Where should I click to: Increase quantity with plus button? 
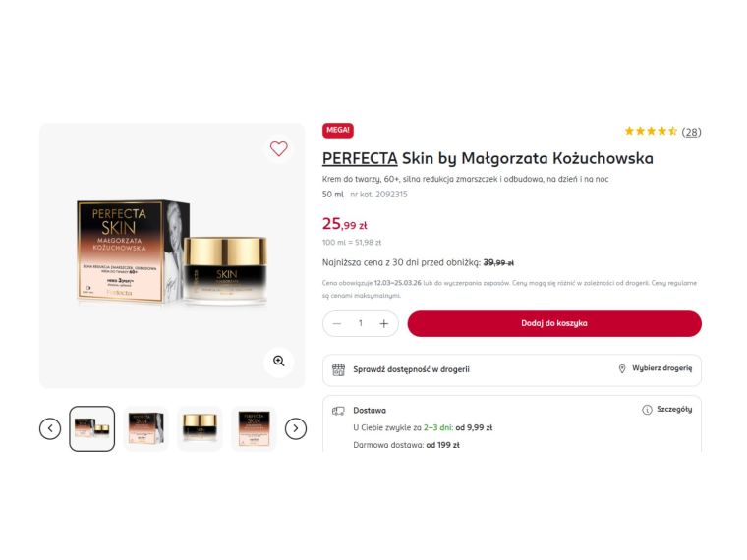tap(384, 324)
